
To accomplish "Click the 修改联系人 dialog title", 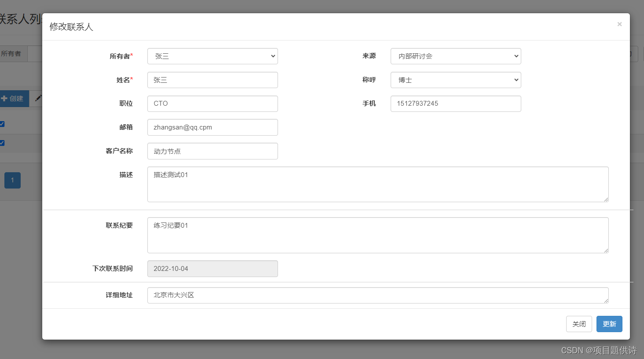I will click(71, 26).
